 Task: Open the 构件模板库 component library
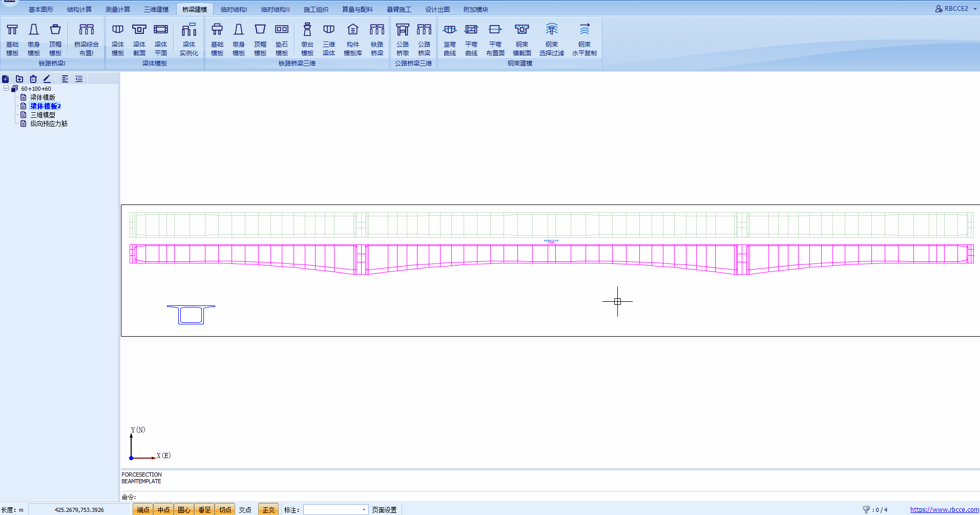point(352,39)
